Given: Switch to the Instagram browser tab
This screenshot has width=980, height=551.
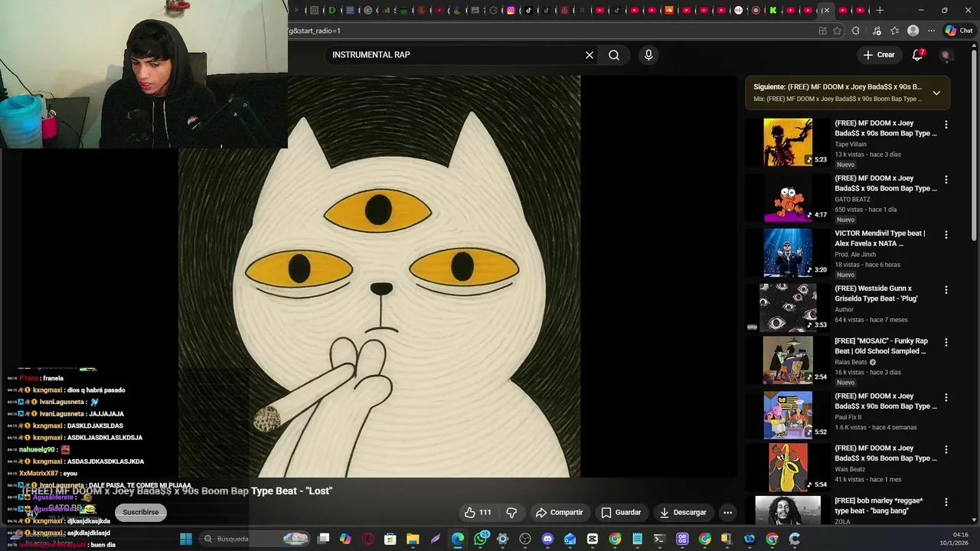Looking at the screenshot, I should (511, 10).
